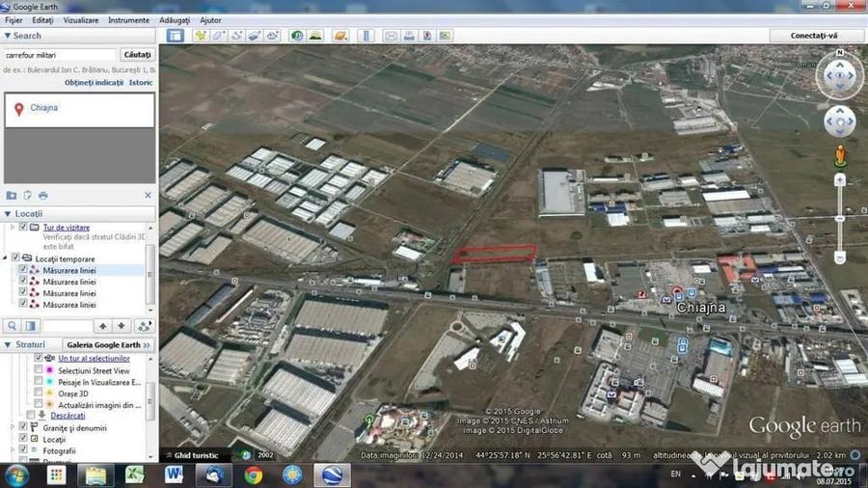Open the Ajutor menu
Viewport: 868px width, 488px height.
pyautogui.click(x=210, y=20)
